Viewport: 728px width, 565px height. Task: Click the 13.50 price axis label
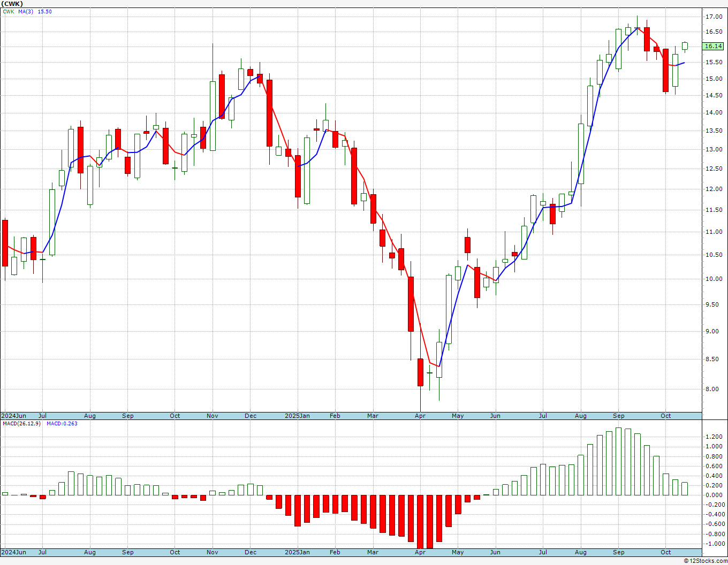(714, 131)
